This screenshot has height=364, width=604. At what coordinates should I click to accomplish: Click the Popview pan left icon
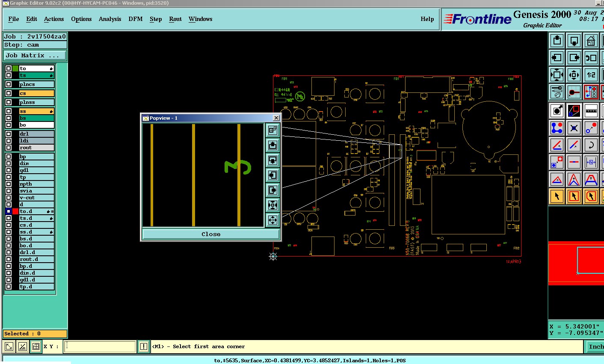[x=272, y=175]
